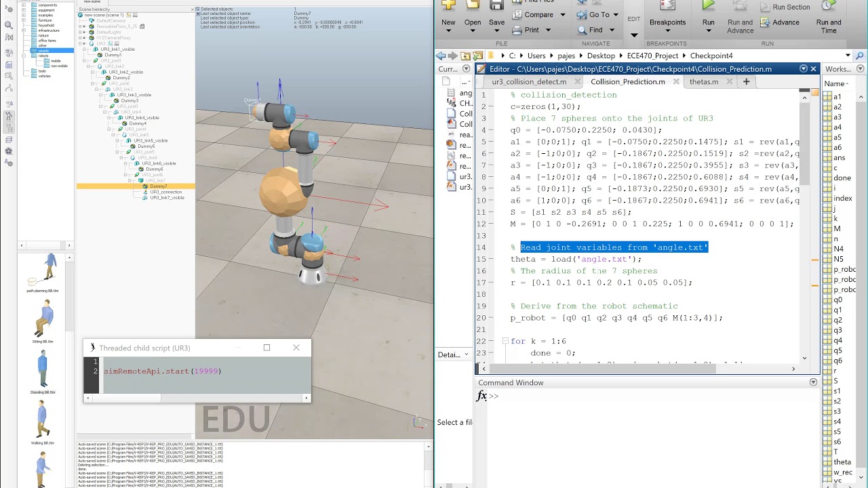868x488 pixels.
Task: Click the green Run arrow icon
Action: pos(708,5)
